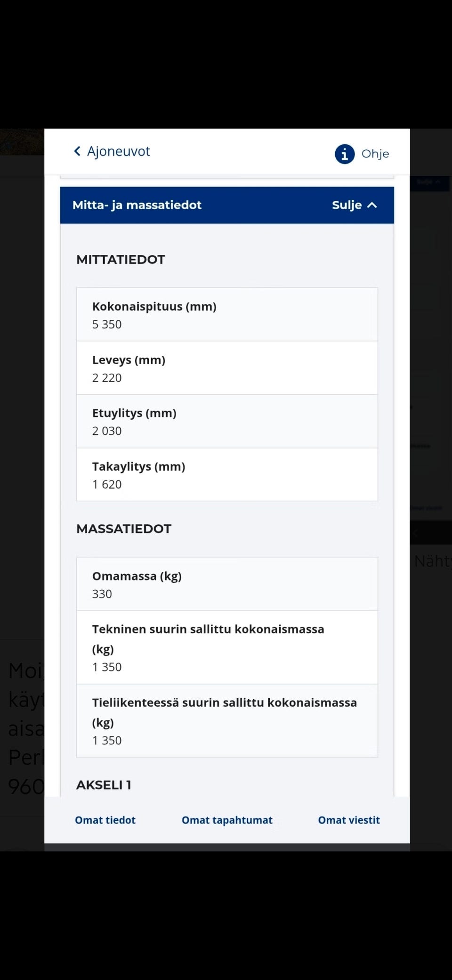Viewport: 452px width, 980px height.
Task: Click the blue information circle in the header
Action: (x=344, y=154)
